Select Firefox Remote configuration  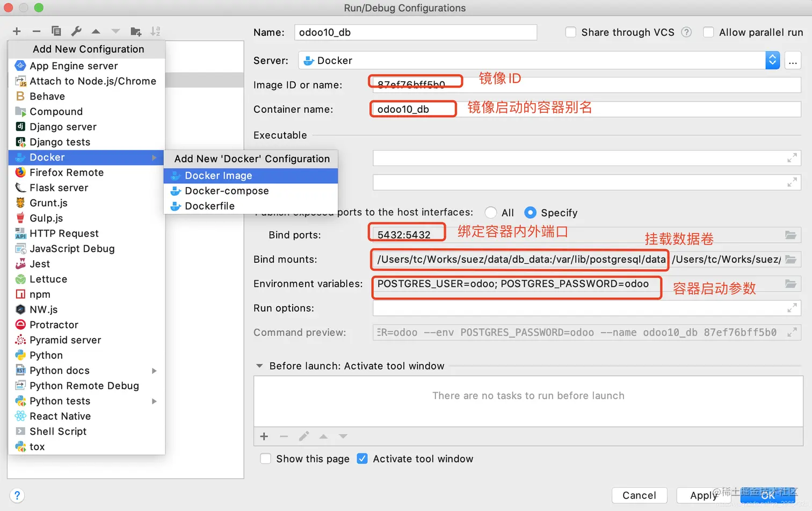coord(86,172)
